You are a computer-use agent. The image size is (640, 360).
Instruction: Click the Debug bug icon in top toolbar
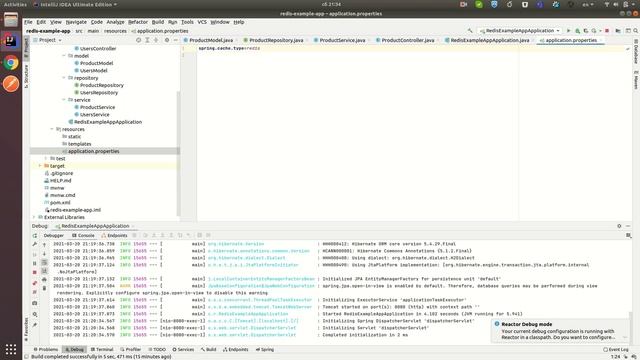point(578,31)
